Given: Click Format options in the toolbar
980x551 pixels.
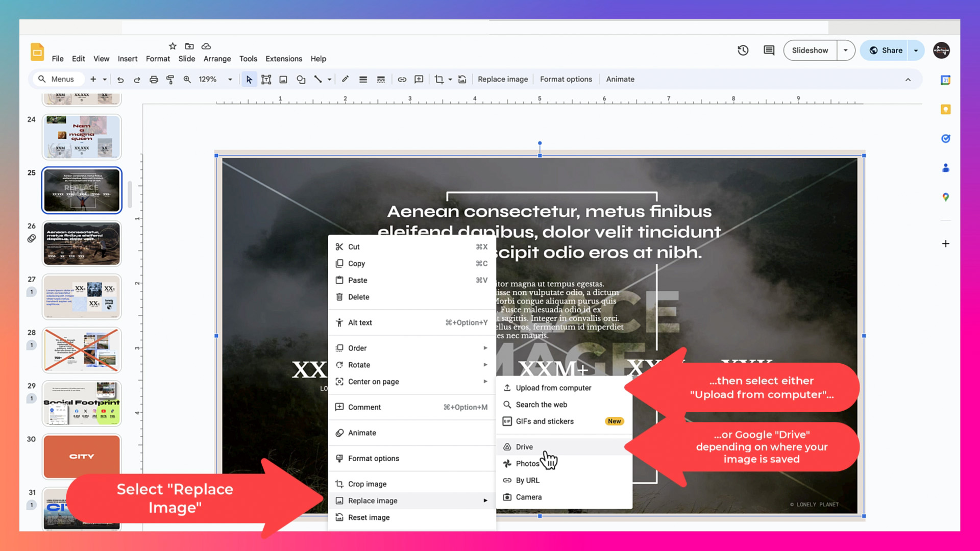Looking at the screenshot, I should (x=566, y=79).
